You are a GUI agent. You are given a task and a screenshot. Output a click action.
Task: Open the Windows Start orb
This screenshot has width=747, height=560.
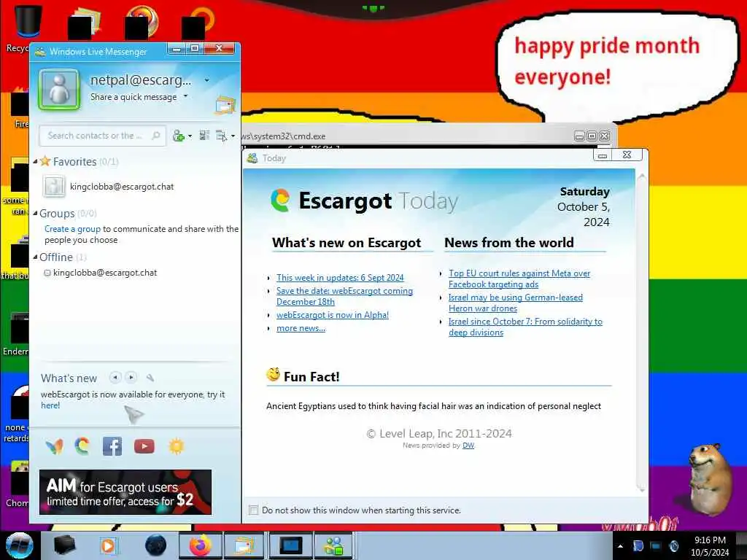tap(20, 545)
